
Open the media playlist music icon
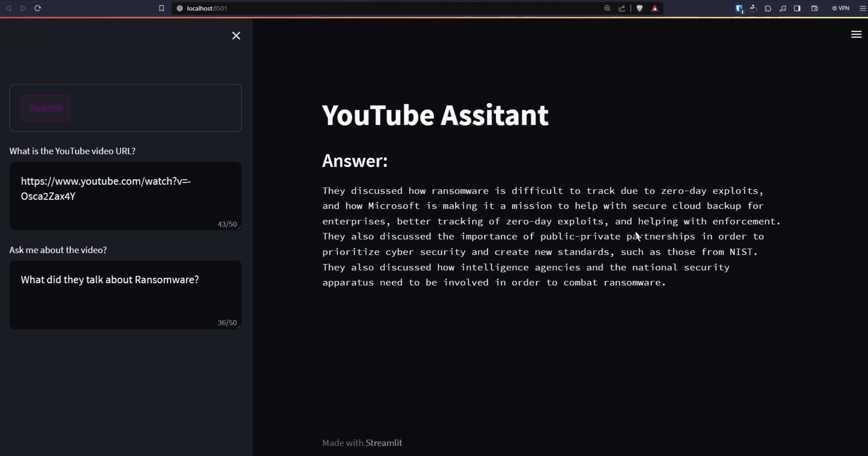(783, 8)
